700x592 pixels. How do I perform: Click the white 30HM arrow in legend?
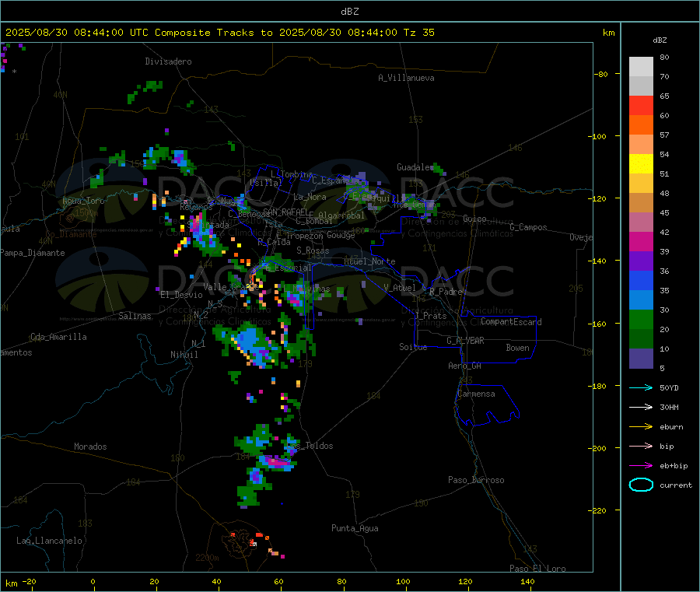pyautogui.click(x=641, y=407)
